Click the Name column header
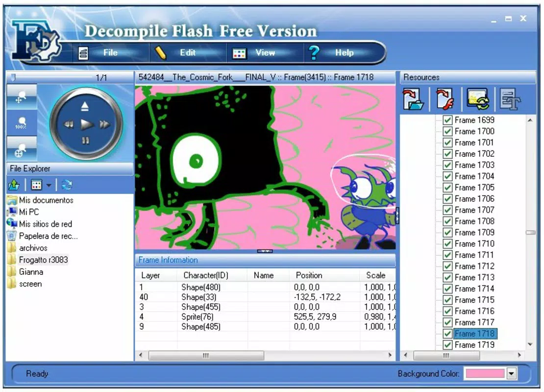Viewport: 544px width, 392px height. tap(269, 275)
